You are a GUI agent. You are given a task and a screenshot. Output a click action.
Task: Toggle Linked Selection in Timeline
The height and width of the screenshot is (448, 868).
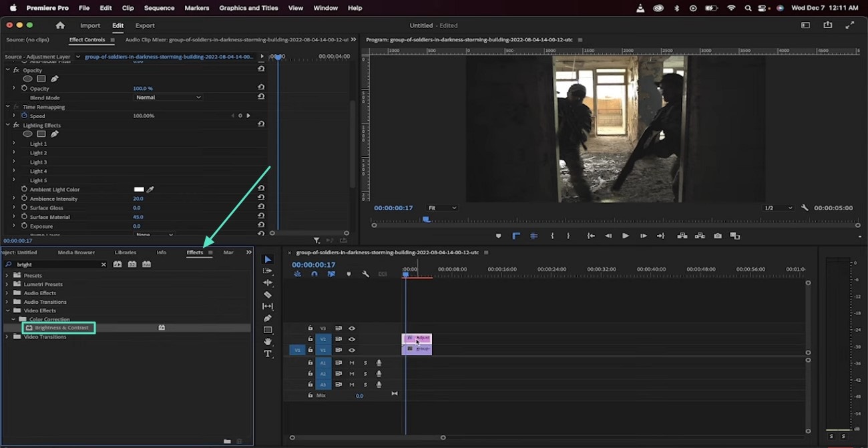click(331, 274)
